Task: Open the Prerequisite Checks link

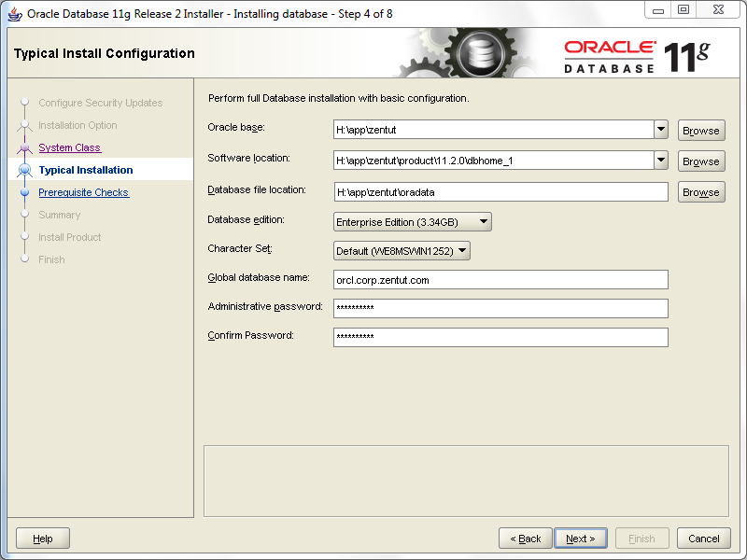Action: tap(83, 192)
